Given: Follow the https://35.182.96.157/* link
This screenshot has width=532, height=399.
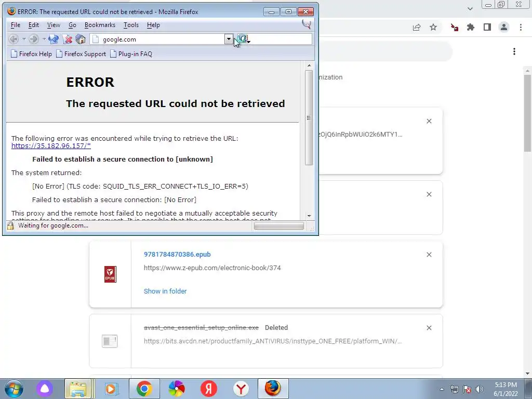Looking at the screenshot, I should click(51, 145).
